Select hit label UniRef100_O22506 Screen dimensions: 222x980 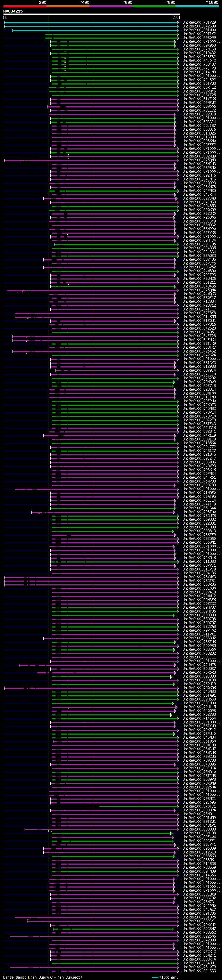click(199, 936)
